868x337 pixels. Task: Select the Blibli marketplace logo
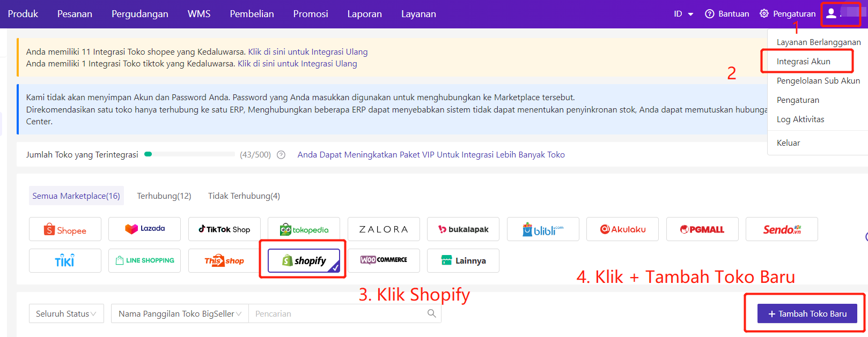coord(543,229)
